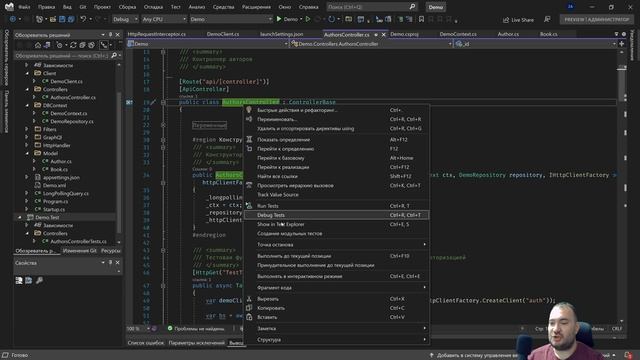This screenshot has width=640, height=360.
Task: Click the Undo arrow in toolbar
Action: pyautogui.click(x=83, y=19)
